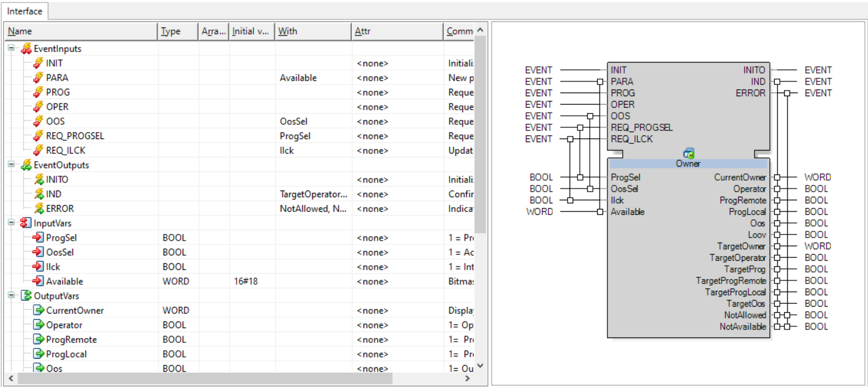868x387 pixels.
Task: Select the With cell showing NotAllowed
Action: [313, 208]
